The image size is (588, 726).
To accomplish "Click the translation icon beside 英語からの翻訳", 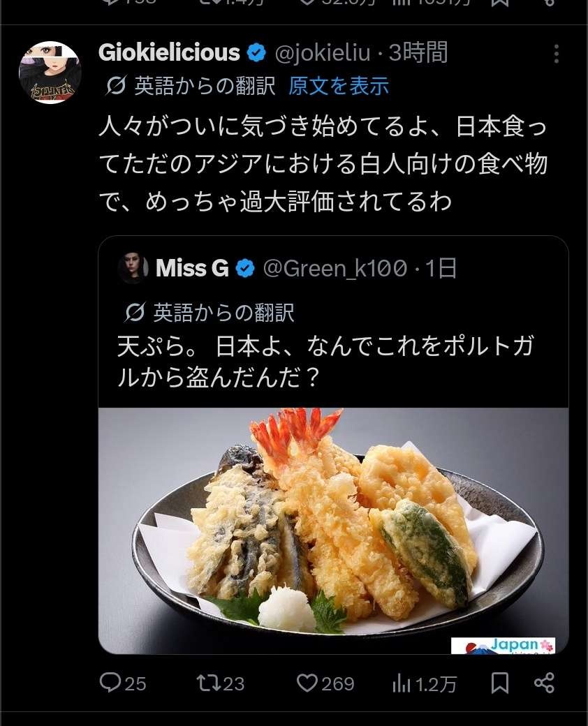I will pyautogui.click(x=115, y=86).
